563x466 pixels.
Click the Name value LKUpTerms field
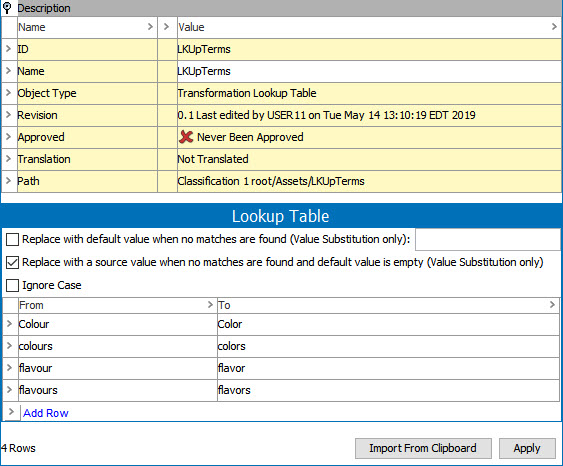point(369,71)
